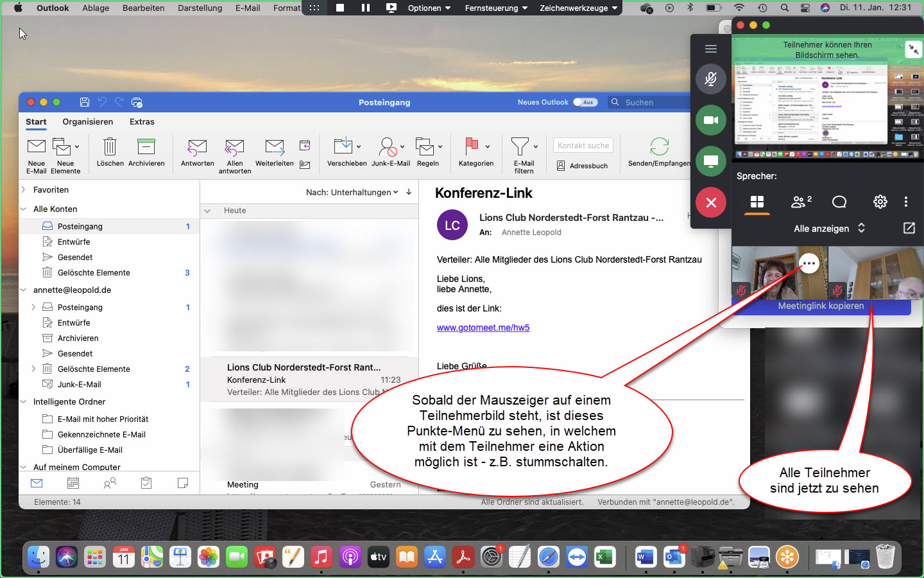Switch to mail view at sidebar bottom
Image resolution: width=924 pixels, height=578 pixels.
(x=37, y=483)
